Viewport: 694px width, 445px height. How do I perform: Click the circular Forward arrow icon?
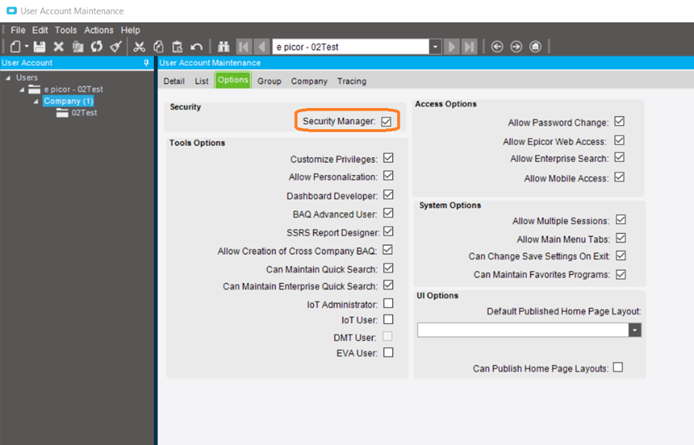point(516,46)
